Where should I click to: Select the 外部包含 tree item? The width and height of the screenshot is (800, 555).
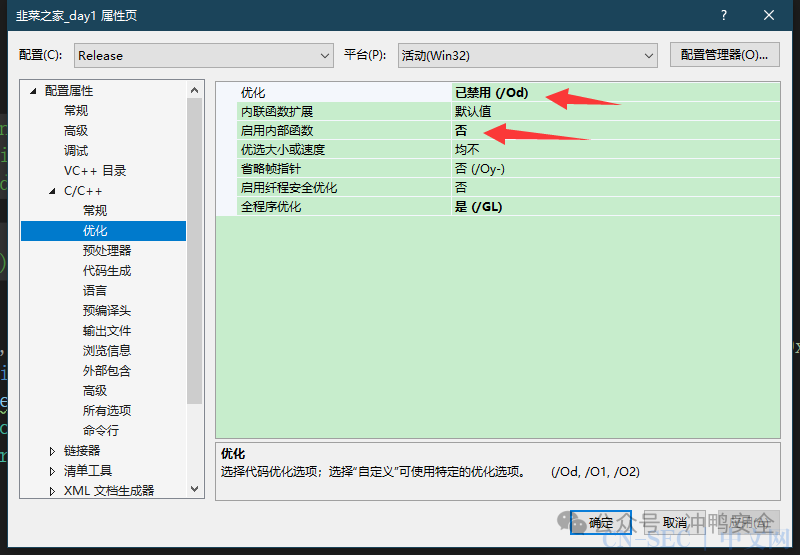107,370
